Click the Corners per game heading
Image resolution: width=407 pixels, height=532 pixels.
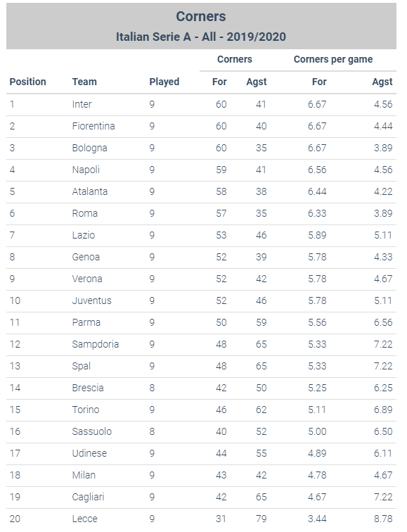pos(333,59)
